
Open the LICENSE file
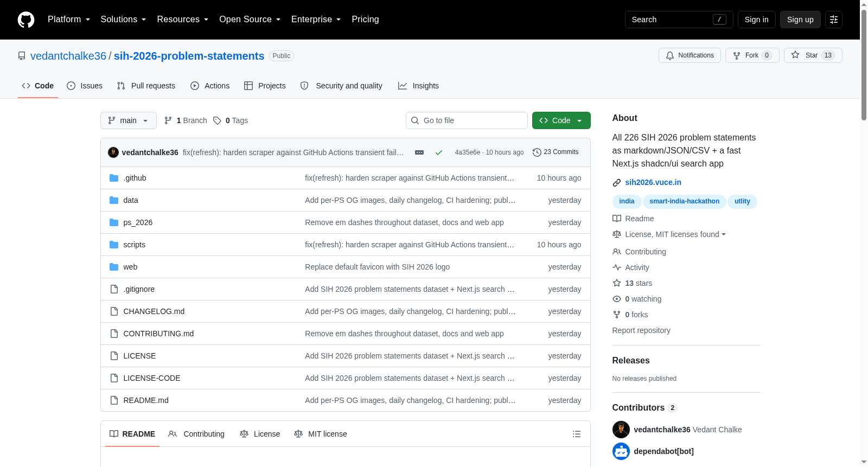tap(139, 356)
